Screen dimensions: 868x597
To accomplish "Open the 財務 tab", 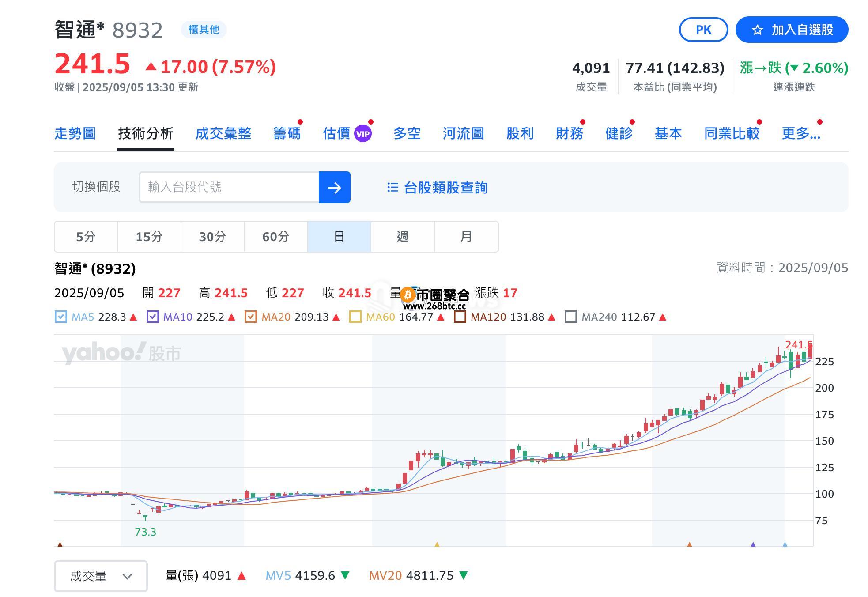I will click(x=570, y=133).
